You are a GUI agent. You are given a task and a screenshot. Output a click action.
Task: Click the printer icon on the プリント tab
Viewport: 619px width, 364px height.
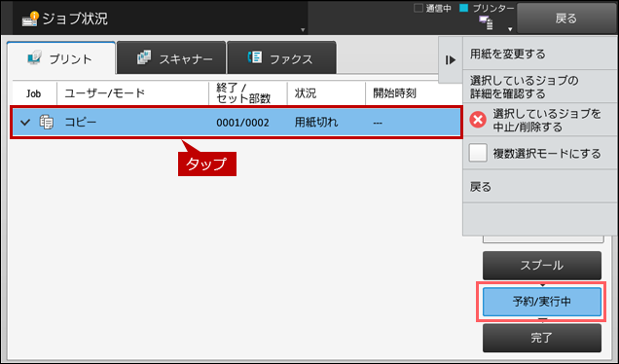tap(34, 58)
